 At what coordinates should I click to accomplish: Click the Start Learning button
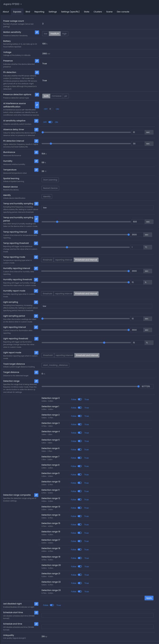tap(50, 180)
